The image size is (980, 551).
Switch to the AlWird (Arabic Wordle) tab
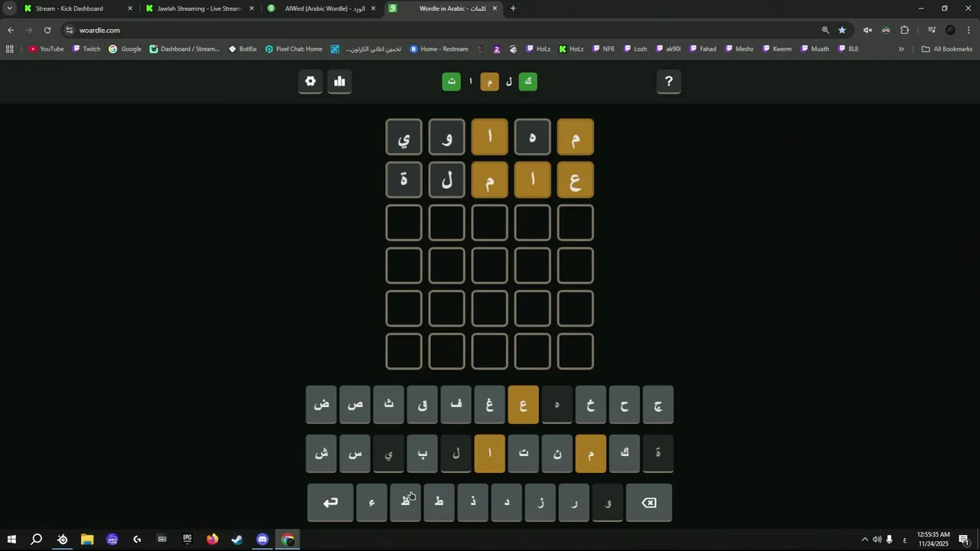point(322,8)
